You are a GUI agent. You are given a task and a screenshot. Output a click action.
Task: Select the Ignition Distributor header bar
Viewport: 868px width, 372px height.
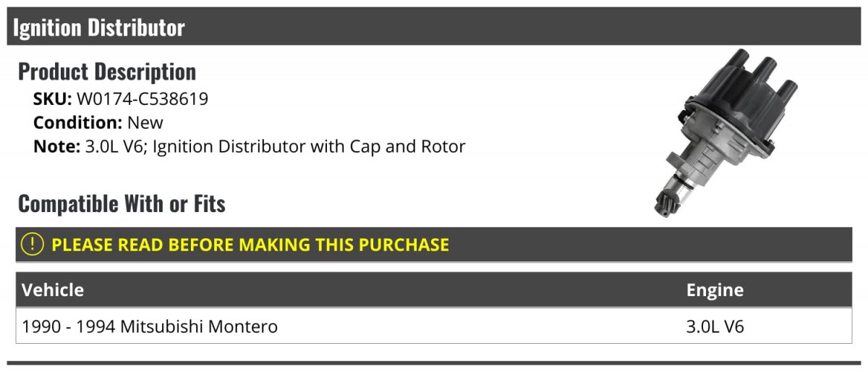434,27
